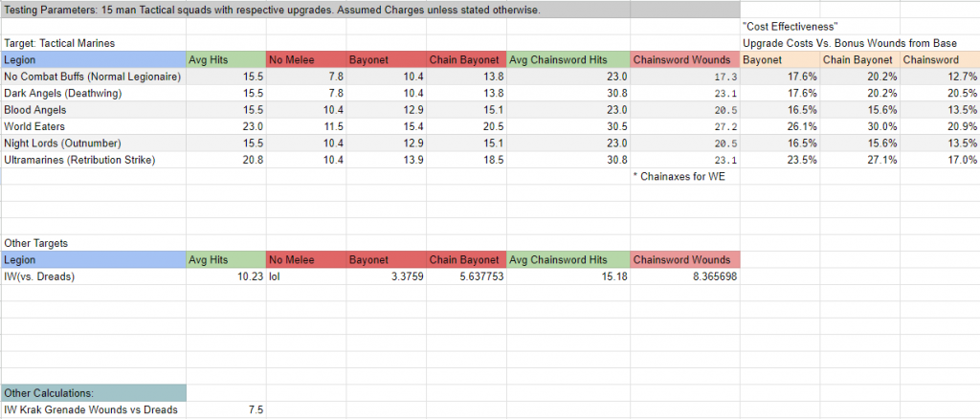
Task: Click the 'Upgrade Costs Vs. Bonus Wounds' cell
Action: 850,44
